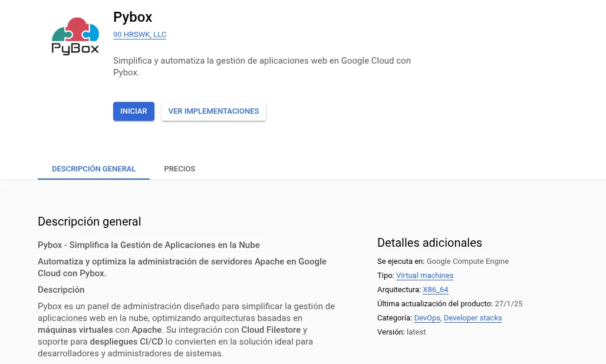This screenshot has width=606, height=364.
Task: Click the tagline 'Simplifica y automatiza la gestión'
Action: click(x=262, y=67)
